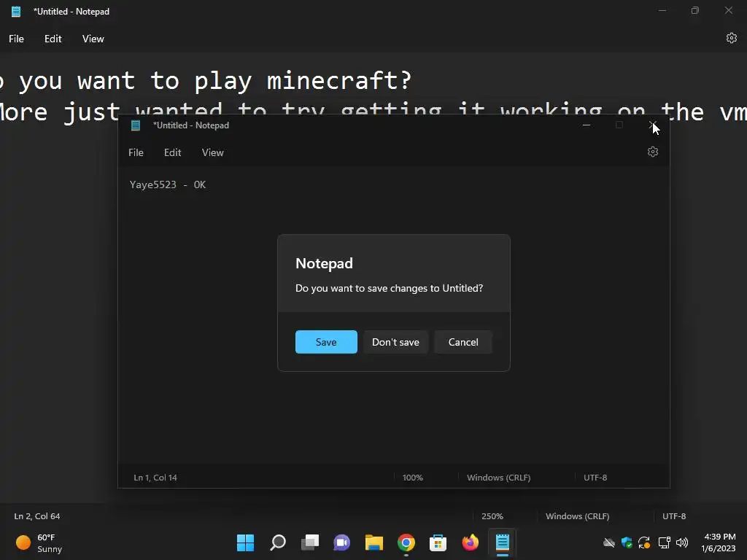Open File menu in background Notepad window
The width and height of the screenshot is (747, 560).
point(16,39)
